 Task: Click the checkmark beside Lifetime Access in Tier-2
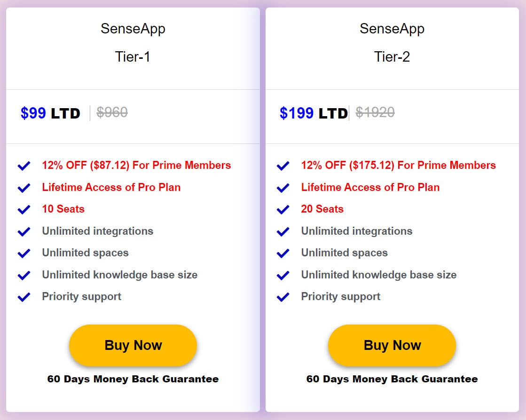(283, 188)
